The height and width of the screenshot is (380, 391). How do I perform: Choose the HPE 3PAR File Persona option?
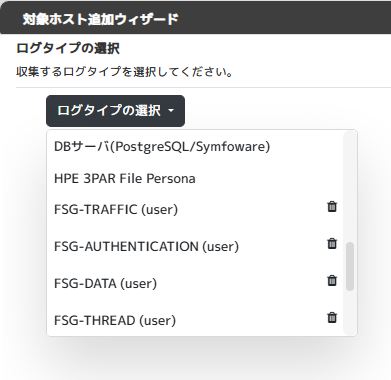(125, 178)
